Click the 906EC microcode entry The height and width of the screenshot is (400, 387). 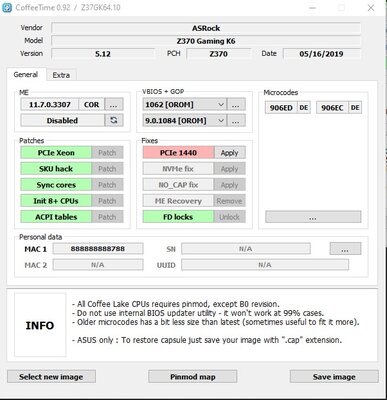coord(332,108)
